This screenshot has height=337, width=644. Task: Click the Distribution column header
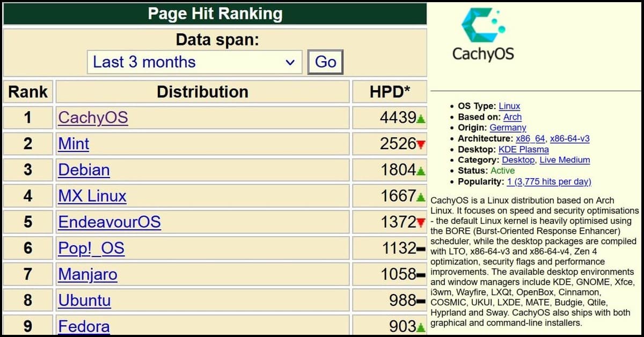point(202,92)
